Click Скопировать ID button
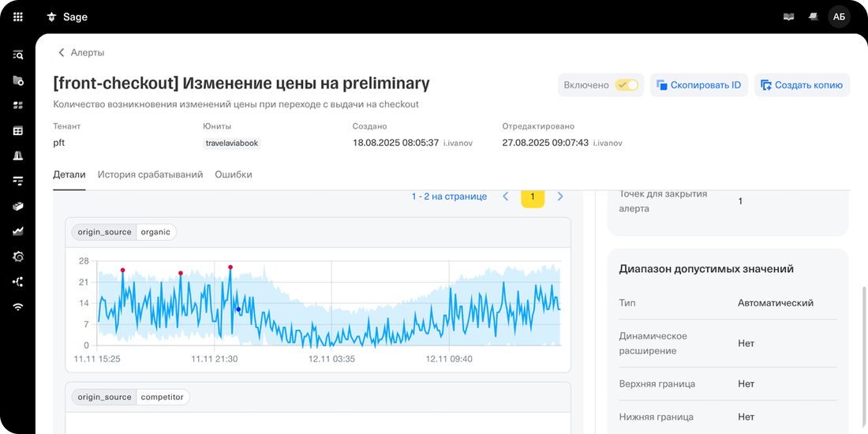 [699, 85]
